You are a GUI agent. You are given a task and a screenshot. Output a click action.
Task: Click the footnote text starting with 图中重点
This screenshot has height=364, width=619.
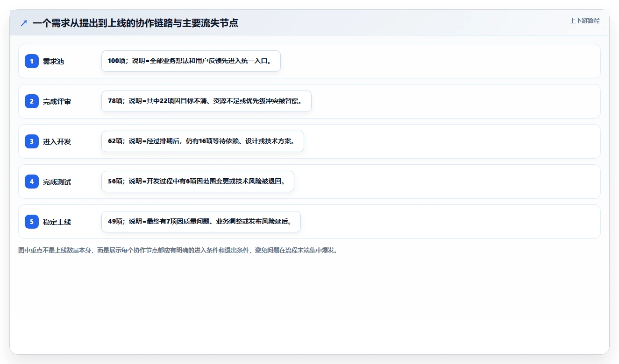point(178,250)
